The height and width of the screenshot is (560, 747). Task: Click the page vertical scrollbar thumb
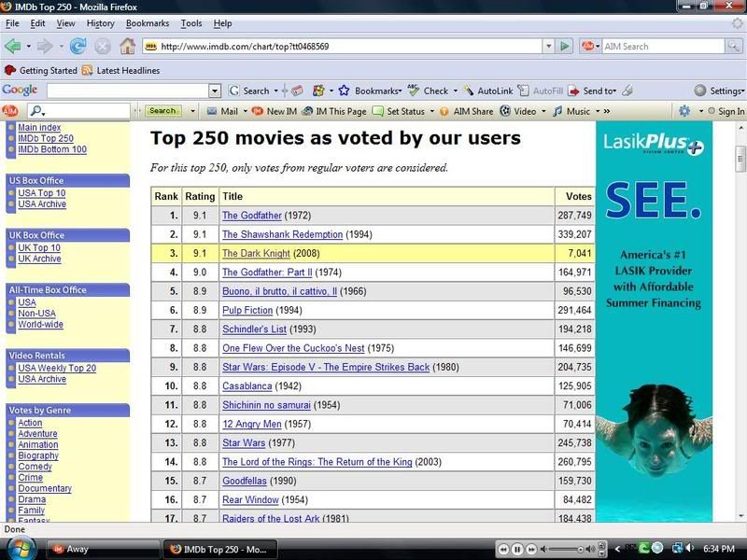click(740, 158)
